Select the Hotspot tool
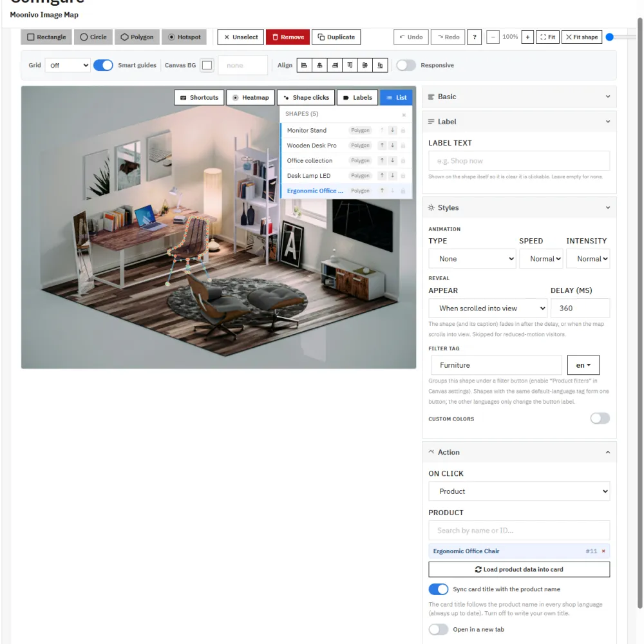 (184, 37)
